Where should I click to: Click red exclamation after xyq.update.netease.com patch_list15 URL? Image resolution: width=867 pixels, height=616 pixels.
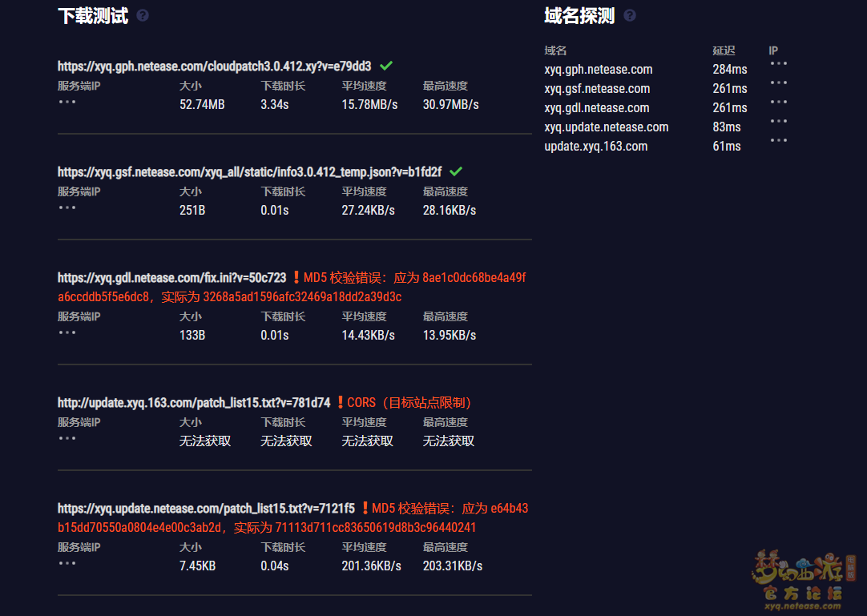pyautogui.click(x=365, y=508)
